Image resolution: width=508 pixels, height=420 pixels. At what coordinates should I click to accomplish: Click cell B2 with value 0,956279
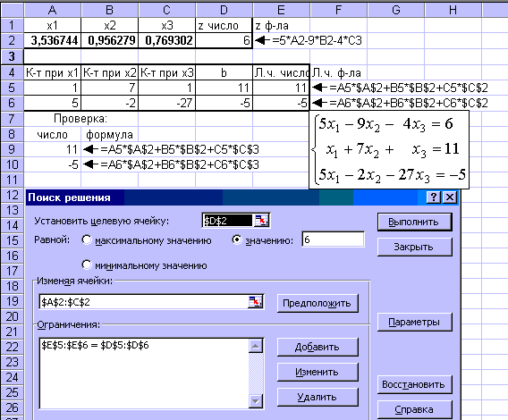click(109, 40)
